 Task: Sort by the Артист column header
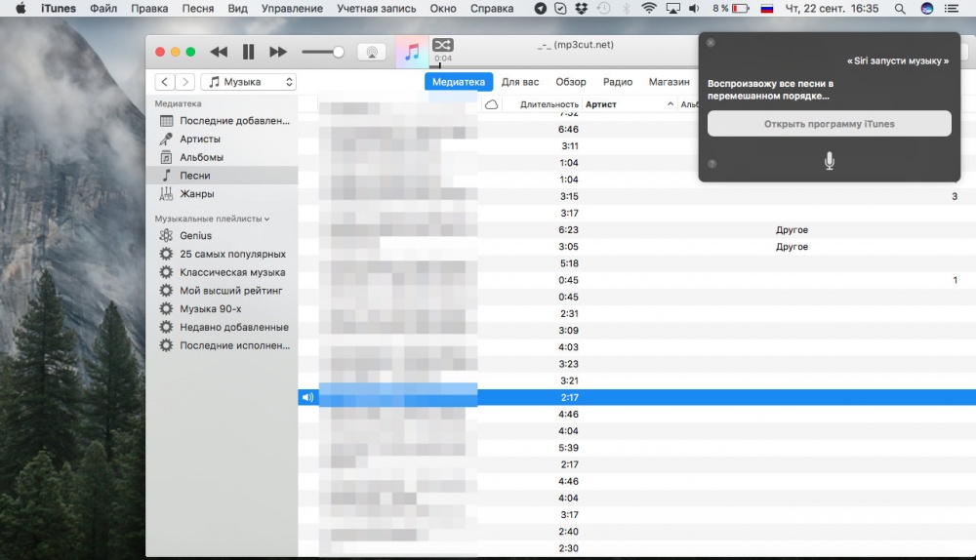[600, 104]
